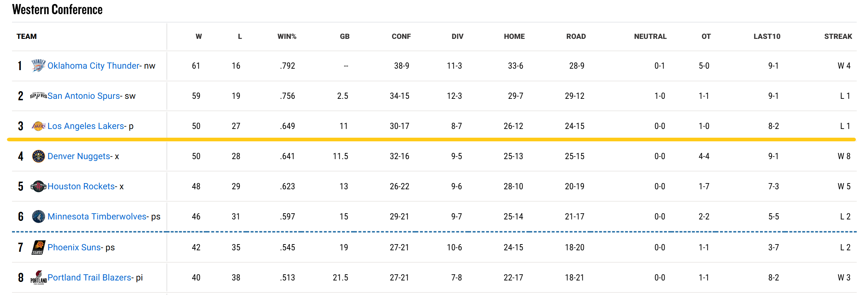This screenshot has height=295, width=868.
Task: Click the LAST10 column header
Action: coord(767,36)
